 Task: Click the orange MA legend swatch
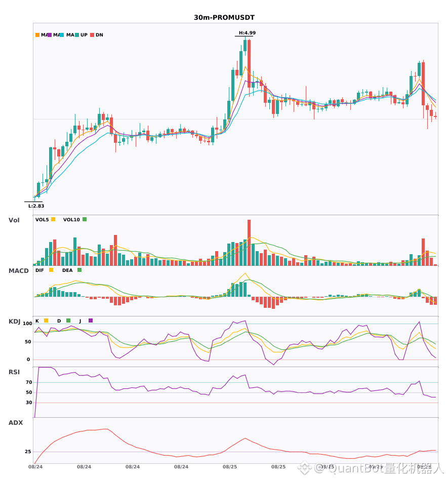(37, 35)
